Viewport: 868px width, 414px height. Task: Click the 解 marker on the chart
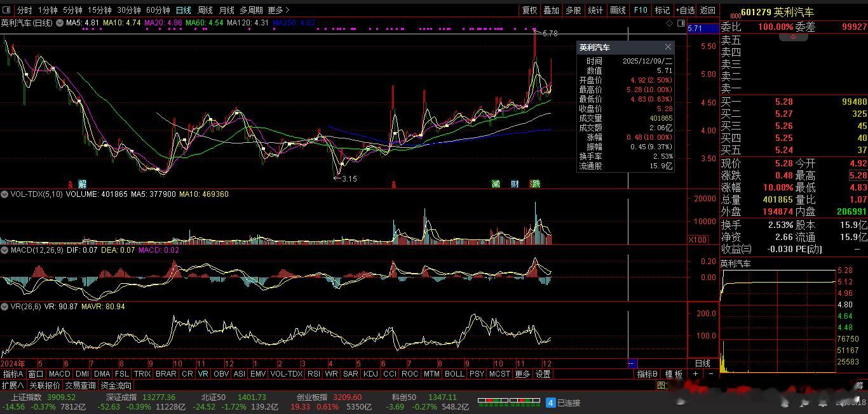coord(83,184)
